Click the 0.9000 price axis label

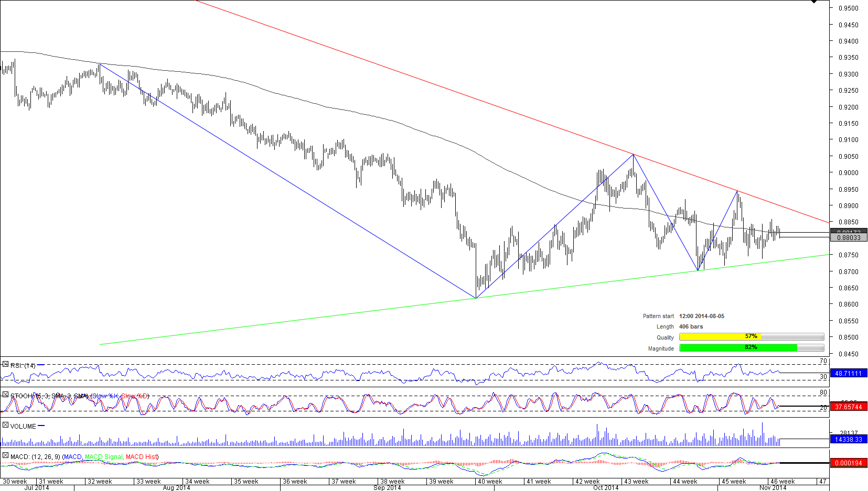click(x=849, y=172)
